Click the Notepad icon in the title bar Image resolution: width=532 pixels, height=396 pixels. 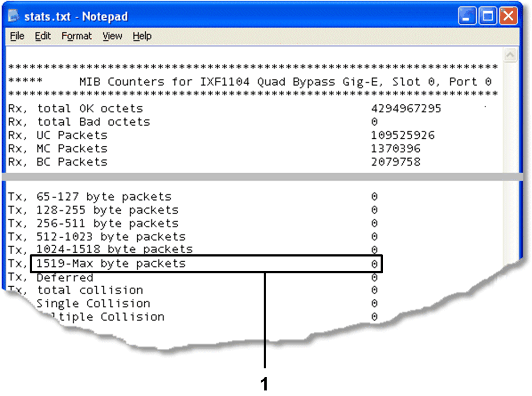(x=14, y=15)
